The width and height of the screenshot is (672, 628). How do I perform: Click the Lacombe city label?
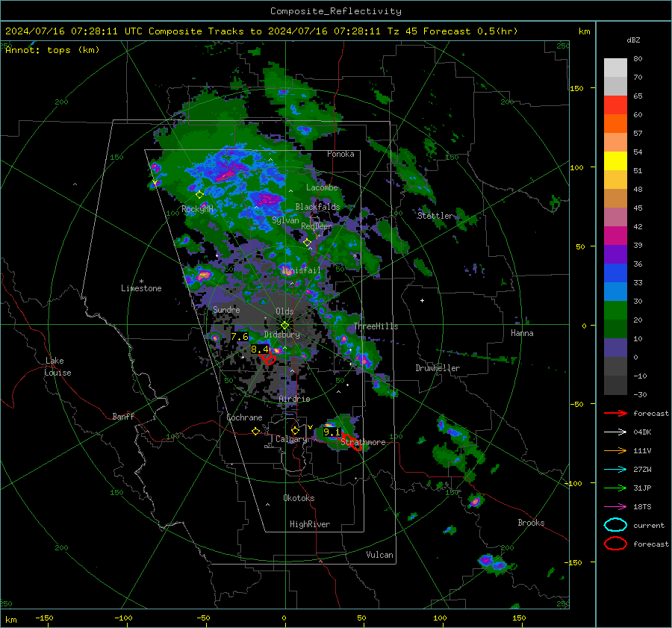322,187
